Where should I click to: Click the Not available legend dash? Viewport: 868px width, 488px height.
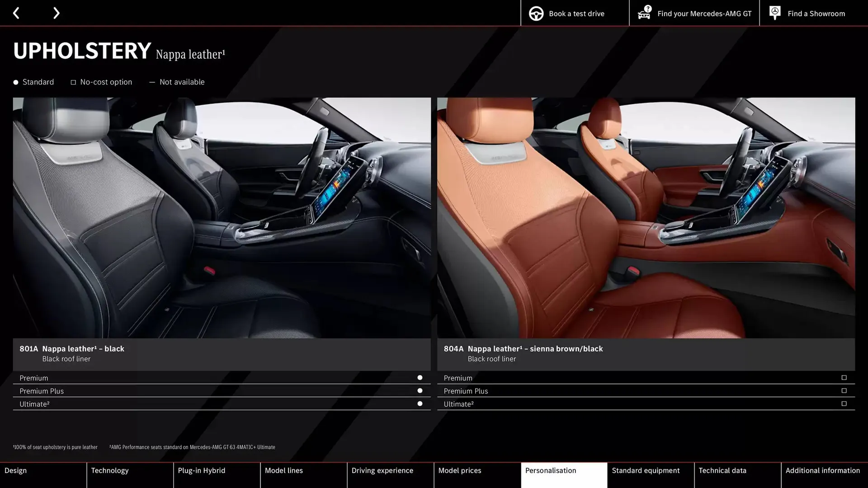[x=152, y=82]
